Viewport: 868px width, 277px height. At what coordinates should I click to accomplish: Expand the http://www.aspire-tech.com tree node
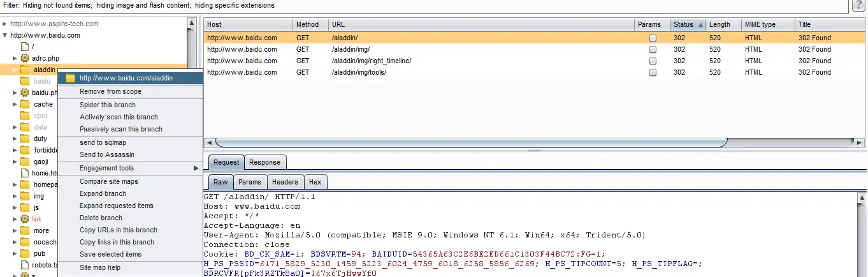pyautogui.click(x=5, y=24)
